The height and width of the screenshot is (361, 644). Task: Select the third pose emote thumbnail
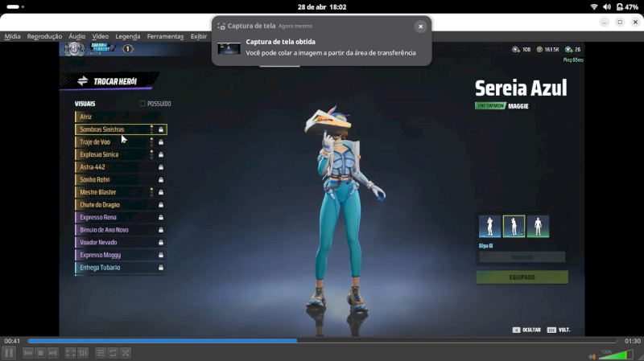coord(538,226)
